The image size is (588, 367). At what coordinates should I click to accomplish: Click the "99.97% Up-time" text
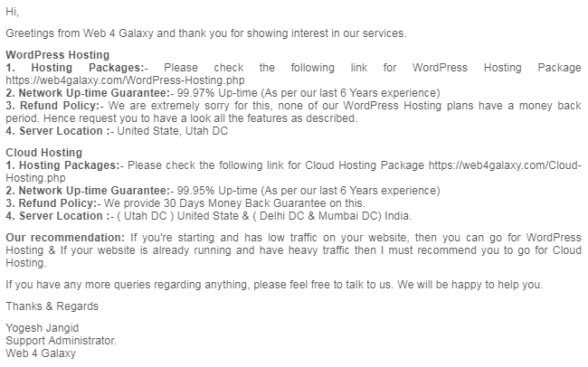pyautogui.click(x=217, y=93)
